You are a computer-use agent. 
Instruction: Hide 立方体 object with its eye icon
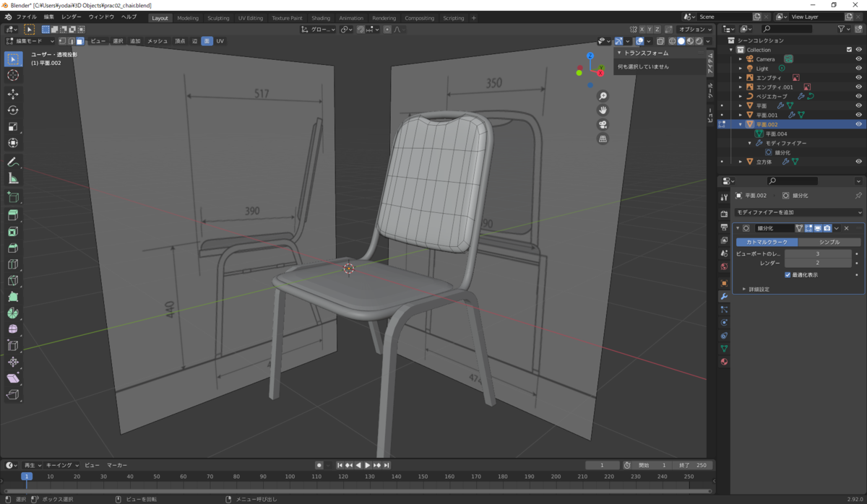coord(859,162)
